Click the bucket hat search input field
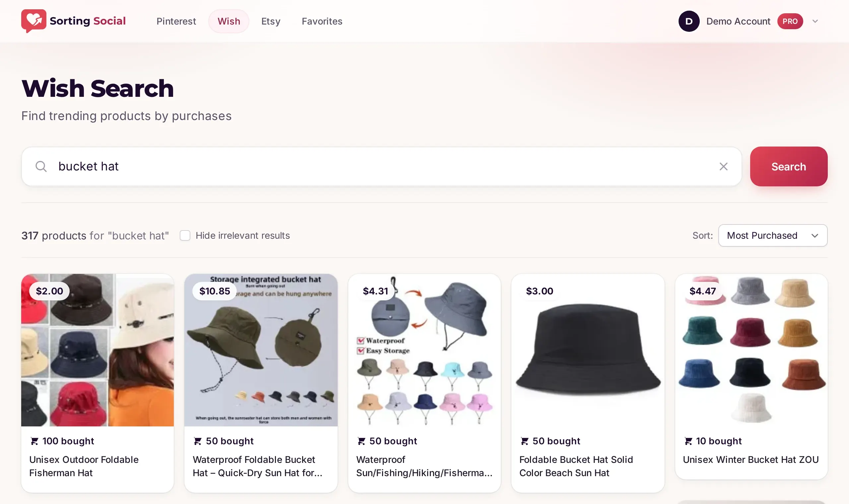 point(381,166)
